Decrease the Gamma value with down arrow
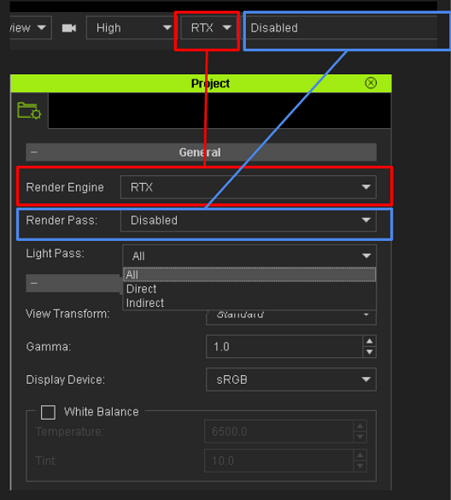451x500 pixels. pos(370,352)
